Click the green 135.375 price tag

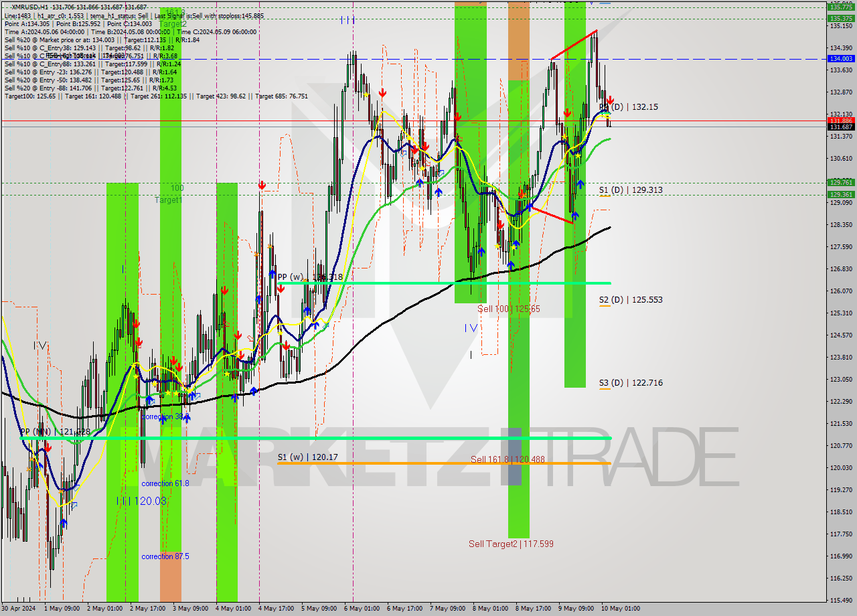pos(842,18)
